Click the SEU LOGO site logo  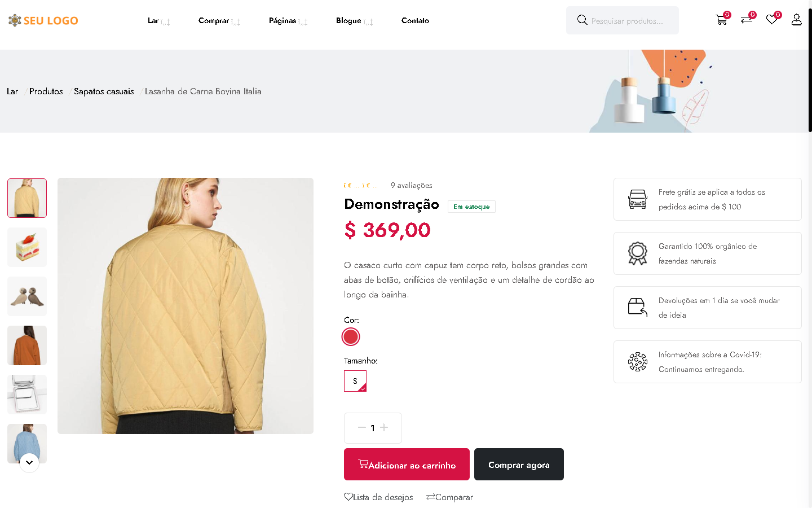tap(43, 21)
